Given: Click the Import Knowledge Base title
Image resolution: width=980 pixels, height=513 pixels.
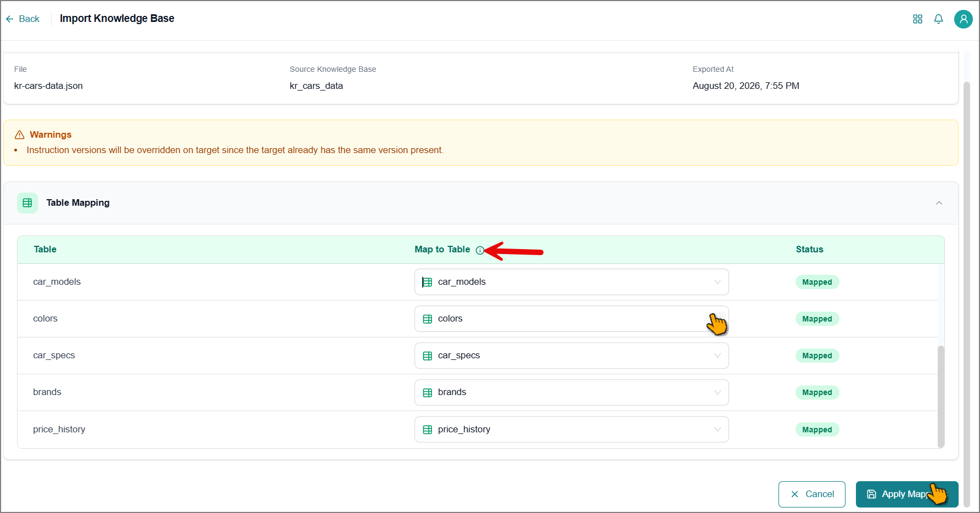Looking at the screenshot, I should tap(117, 19).
